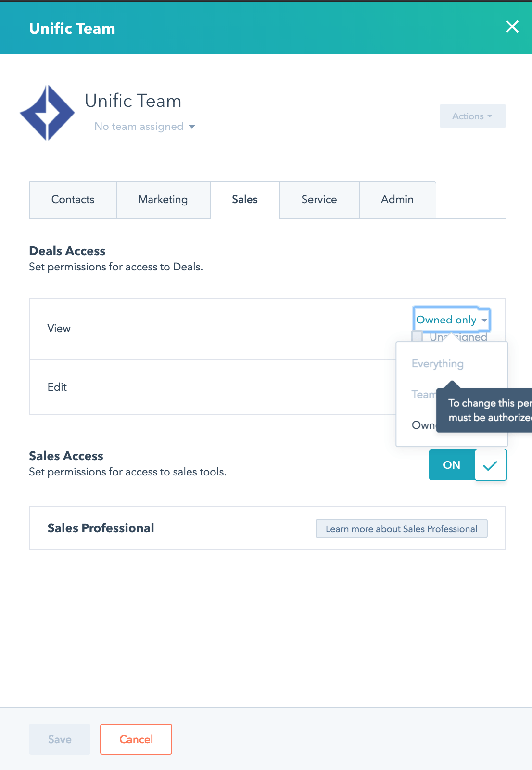Click the Unific Team diamond logo
532x770 pixels.
[47, 112]
